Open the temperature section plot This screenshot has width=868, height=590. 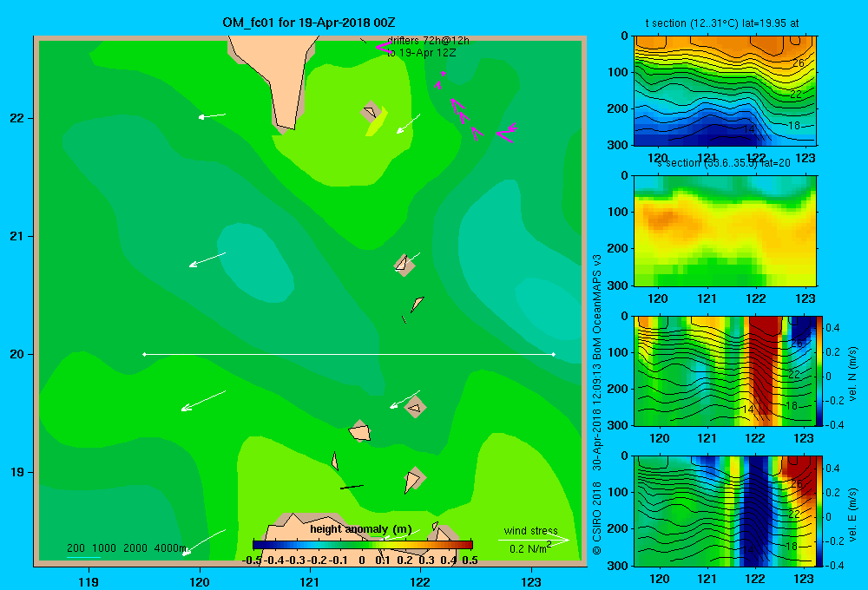tap(725, 91)
